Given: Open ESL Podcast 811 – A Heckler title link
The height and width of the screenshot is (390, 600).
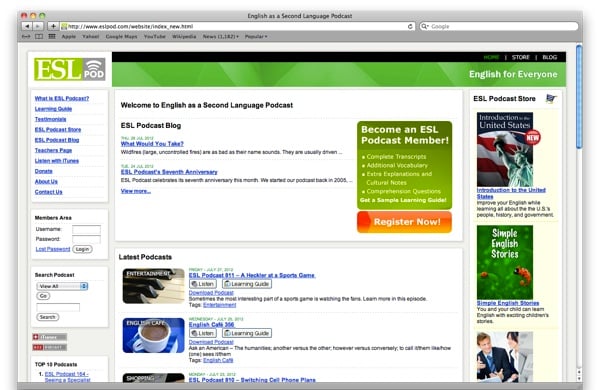Looking at the screenshot, I should 252,275.
